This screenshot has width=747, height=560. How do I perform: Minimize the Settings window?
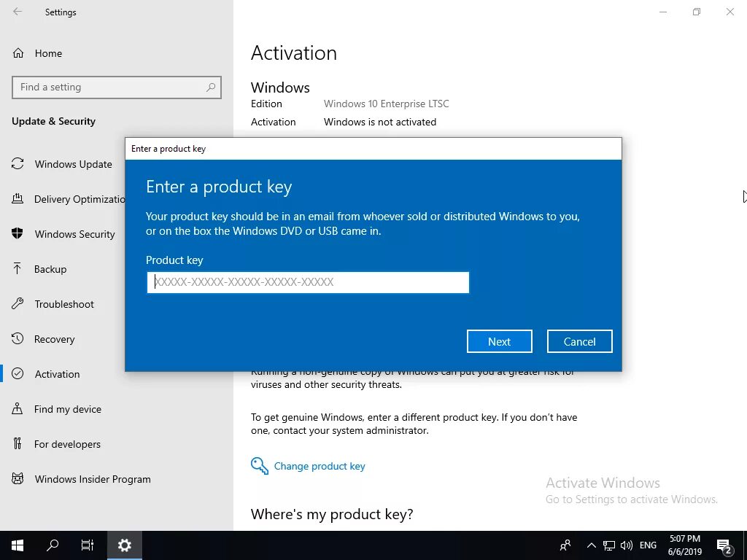[662, 12]
